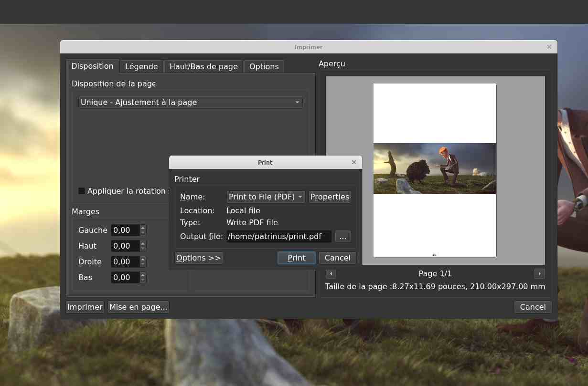Click the Print button in Print dialog
Viewport: 588px width, 386px height.
(x=297, y=258)
